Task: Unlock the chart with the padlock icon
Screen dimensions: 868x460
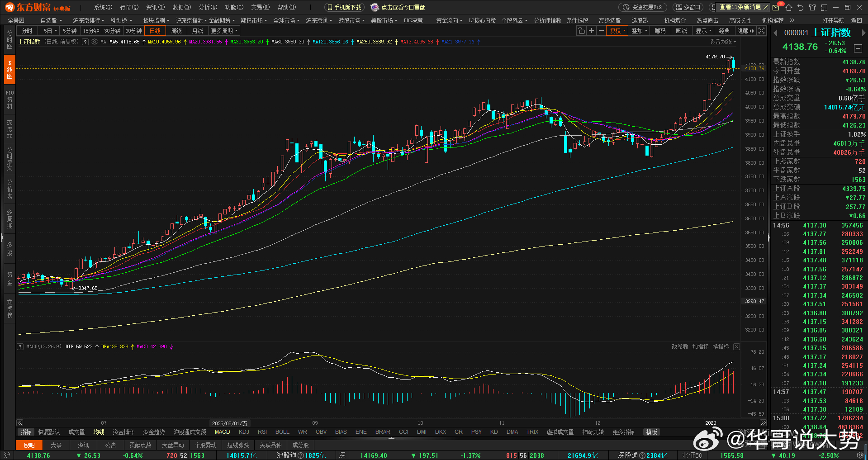Action: tap(581, 31)
